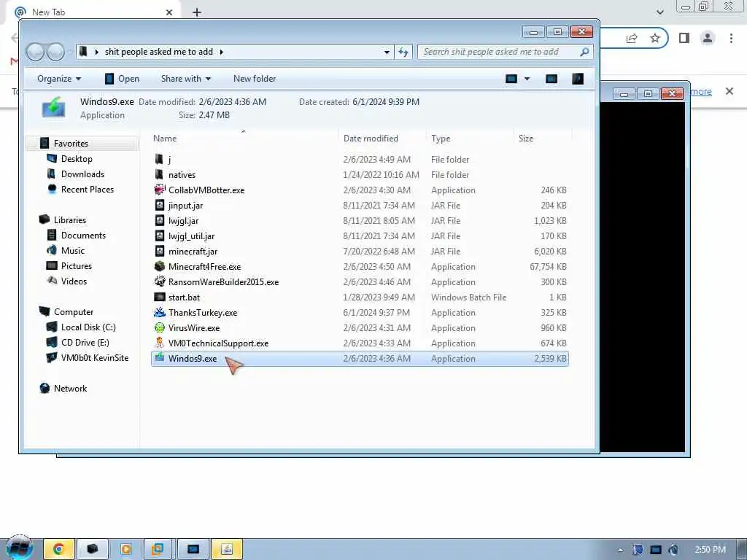Open VM0b0t KevinSite drive
Viewport: 747px width, 560px height.
pos(94,357)
